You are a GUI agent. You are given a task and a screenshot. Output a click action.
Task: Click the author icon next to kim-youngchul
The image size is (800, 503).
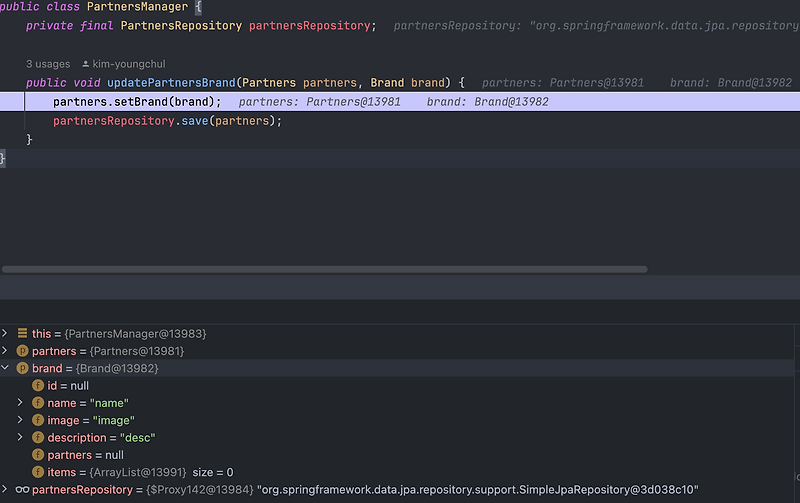tap(86, 64)
